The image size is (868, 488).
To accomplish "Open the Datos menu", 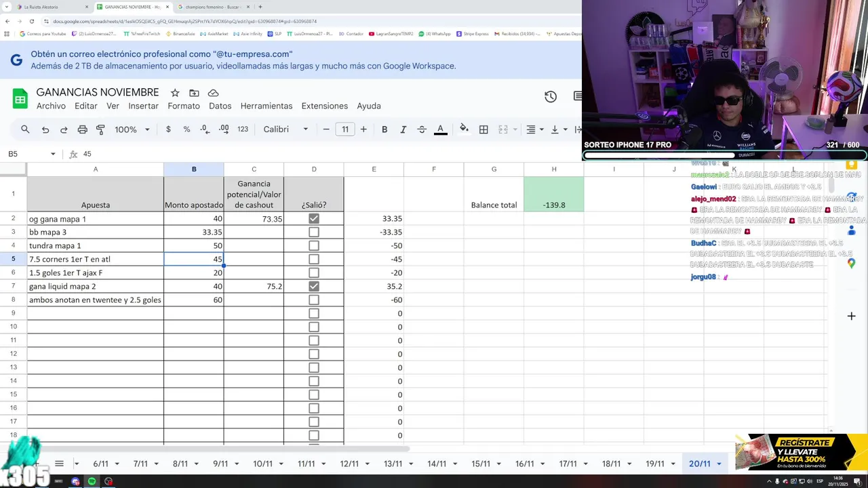I will (x=220, y=106).
